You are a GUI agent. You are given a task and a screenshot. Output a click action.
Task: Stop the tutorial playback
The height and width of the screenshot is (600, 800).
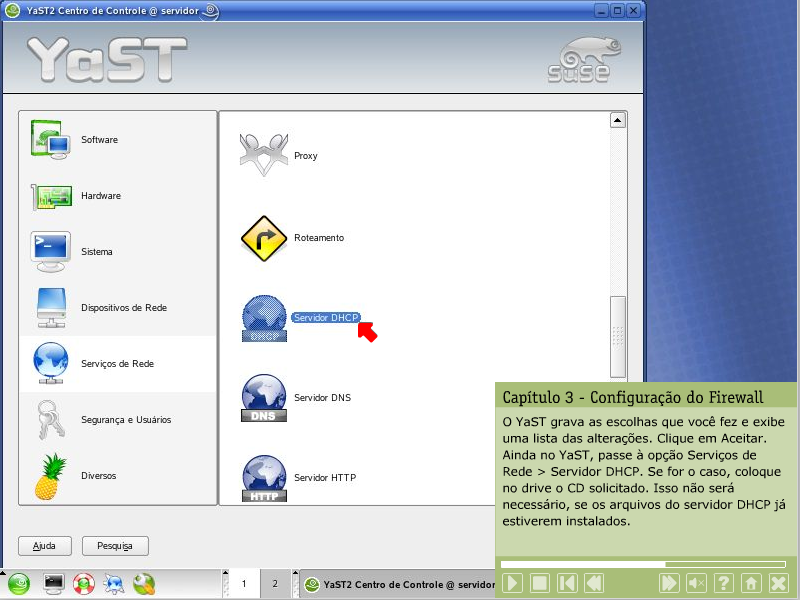click(x=539, y=583)
